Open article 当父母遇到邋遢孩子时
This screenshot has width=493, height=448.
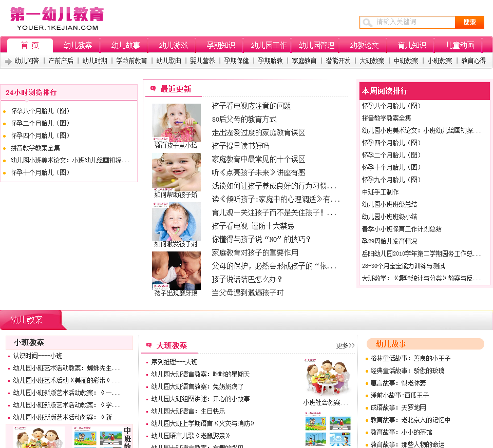[248, 293]
